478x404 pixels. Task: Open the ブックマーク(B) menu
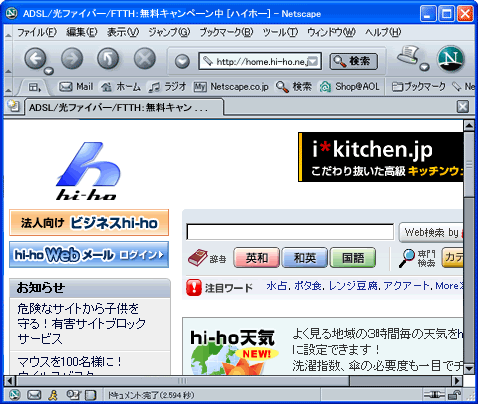click(226, 32)
